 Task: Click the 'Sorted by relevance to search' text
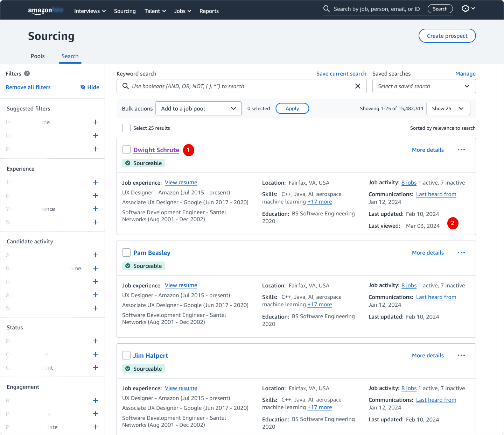pos(443,128)
